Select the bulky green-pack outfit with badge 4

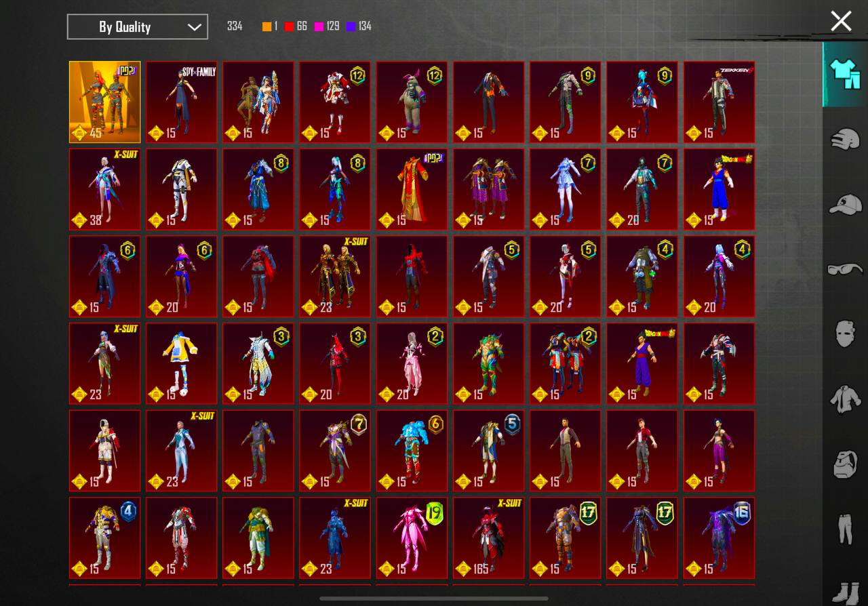(643, 277)
